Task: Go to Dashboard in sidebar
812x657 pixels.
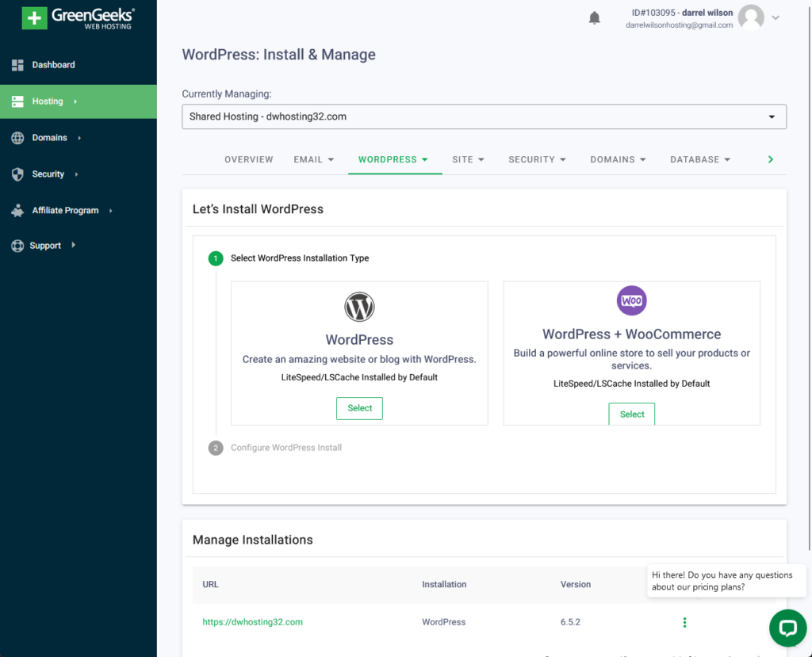Action: pyautogui.click(x=53, y=65)
